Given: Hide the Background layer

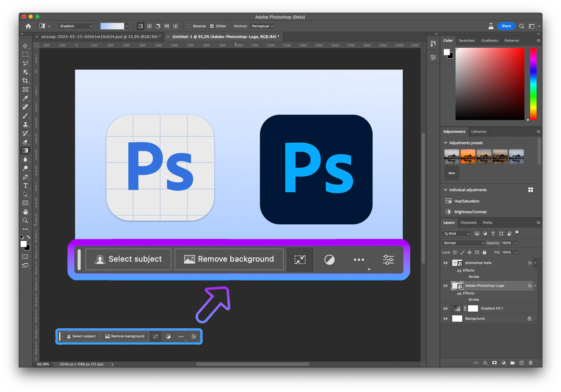Looking at the screenshot, I should click(445, 319).
